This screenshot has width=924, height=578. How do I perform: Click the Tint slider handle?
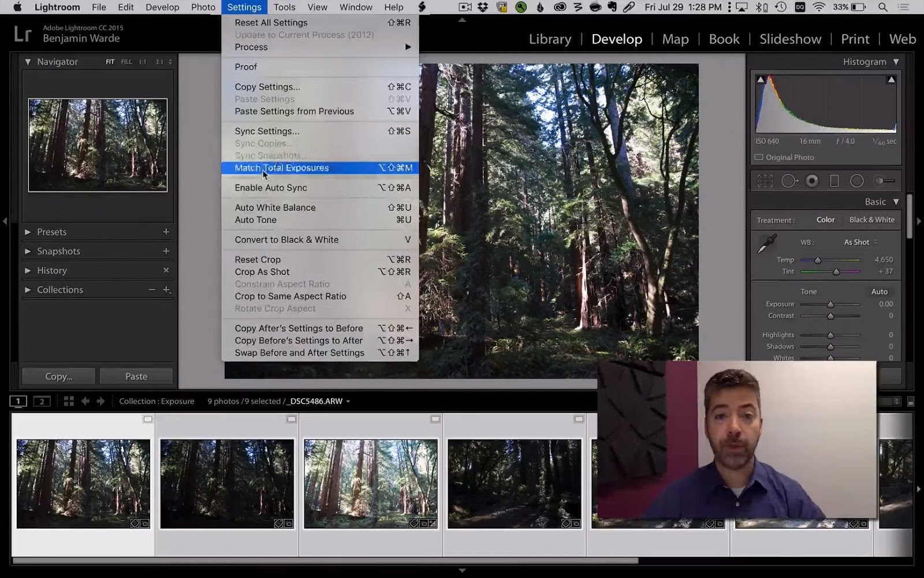coord(836,272)
